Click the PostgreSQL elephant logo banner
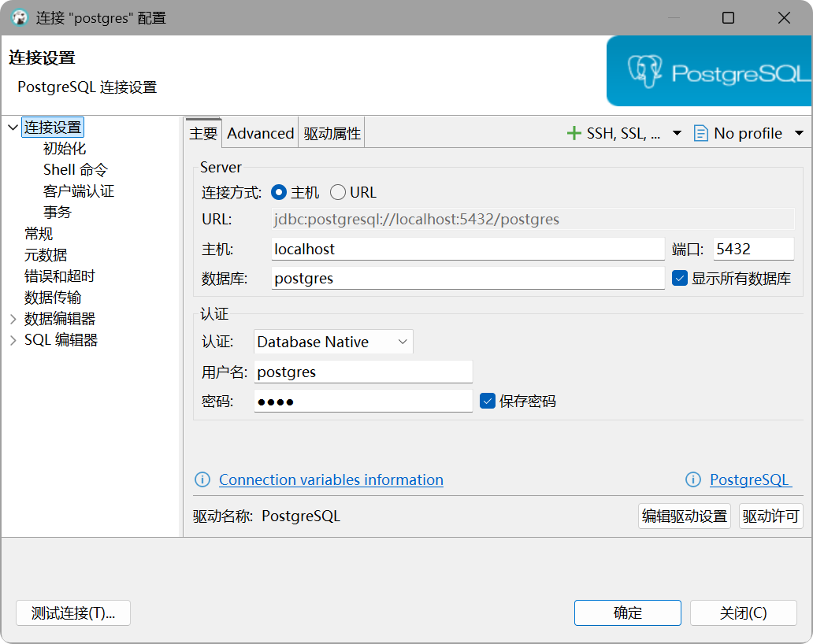Image resolution: width=813 pixels, height=644 pixels. coord(709,72)
